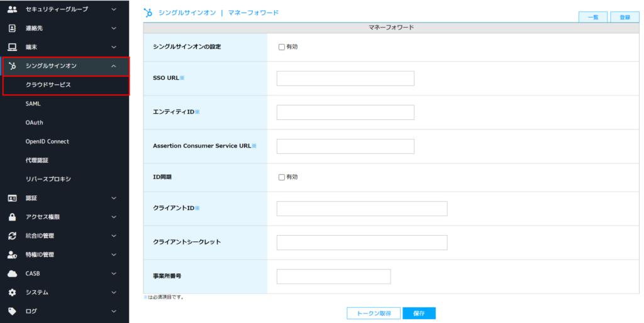The image size is (644, 323).
Task: Click the 端末 laptop icon
Action: [x=13, y=47]
